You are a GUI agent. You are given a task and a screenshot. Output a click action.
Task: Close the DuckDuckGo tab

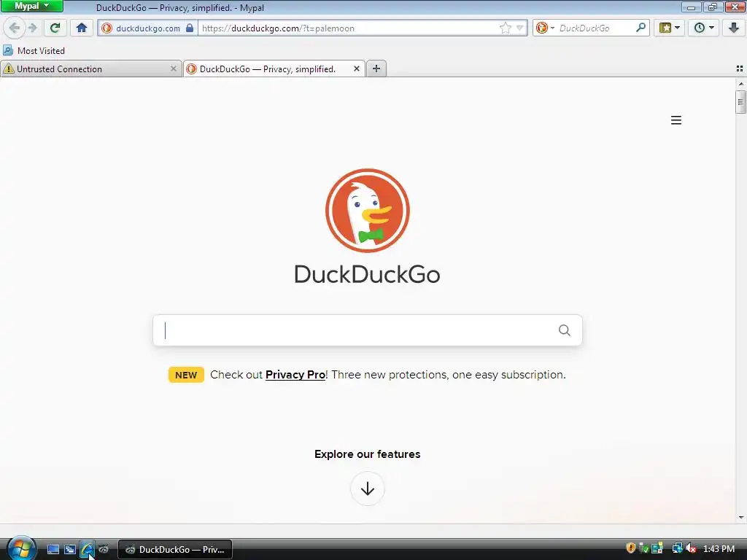356,69
